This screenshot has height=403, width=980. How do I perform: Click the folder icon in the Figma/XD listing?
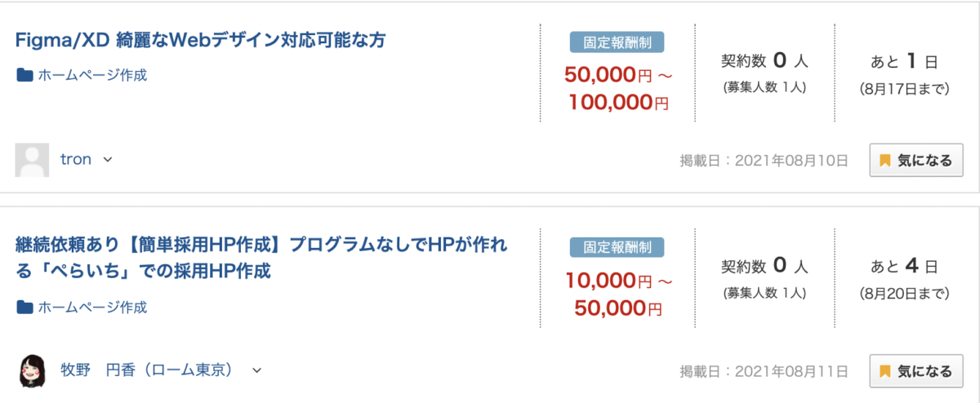click(24, 76)
